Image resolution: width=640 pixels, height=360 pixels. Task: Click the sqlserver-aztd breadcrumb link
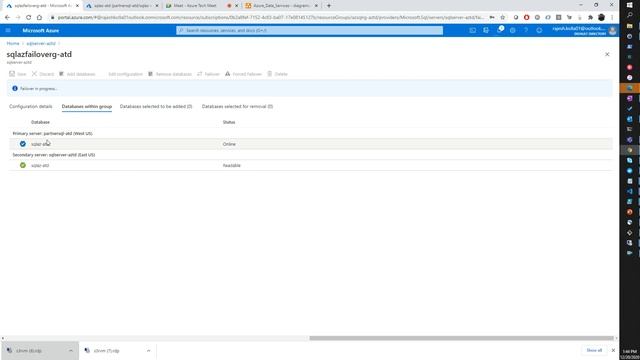pos(41,43)
